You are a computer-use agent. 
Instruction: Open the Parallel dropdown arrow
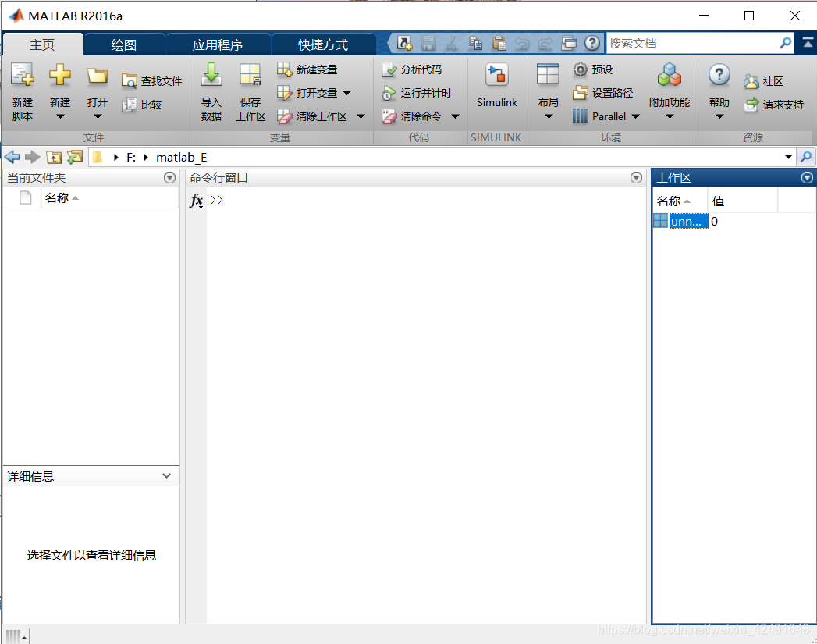pos(635,116)
